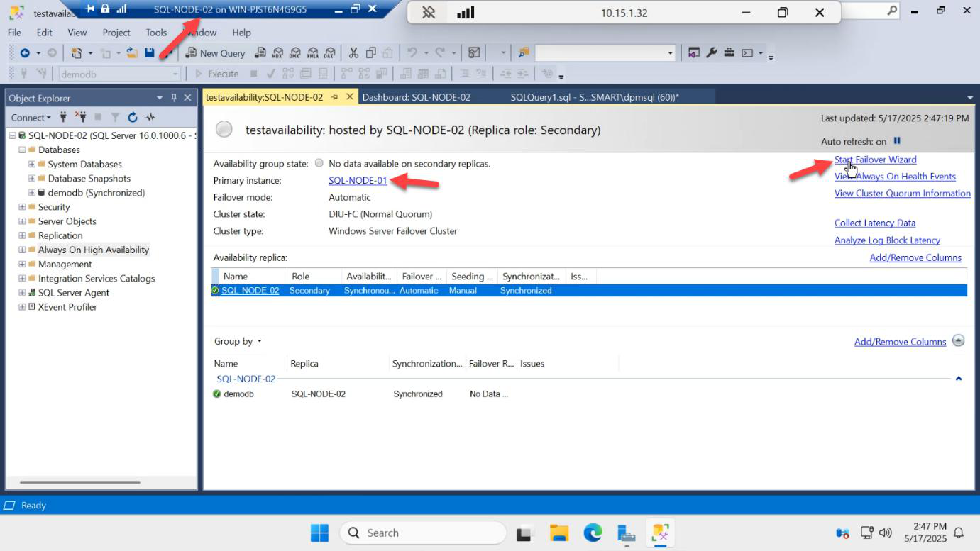Open the Object Explorer window options dropdown

pyautogui.click(x=160, y=98)
